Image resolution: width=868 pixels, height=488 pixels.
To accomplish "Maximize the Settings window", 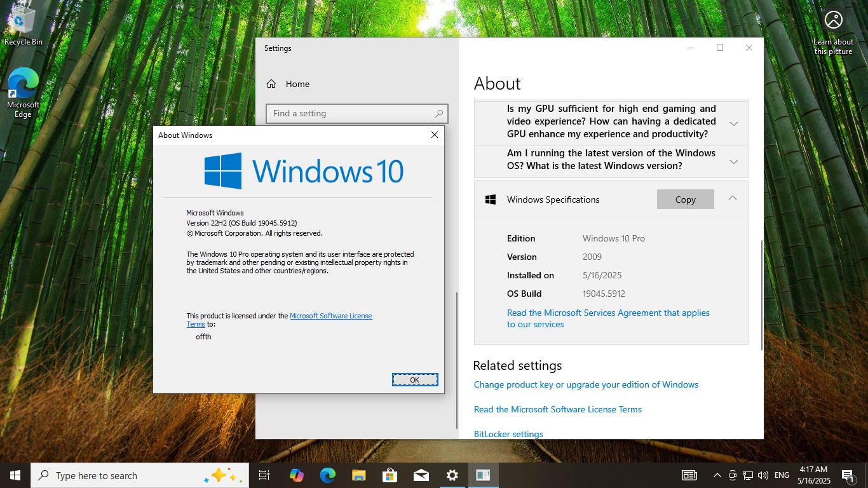I will pos(720,48).
